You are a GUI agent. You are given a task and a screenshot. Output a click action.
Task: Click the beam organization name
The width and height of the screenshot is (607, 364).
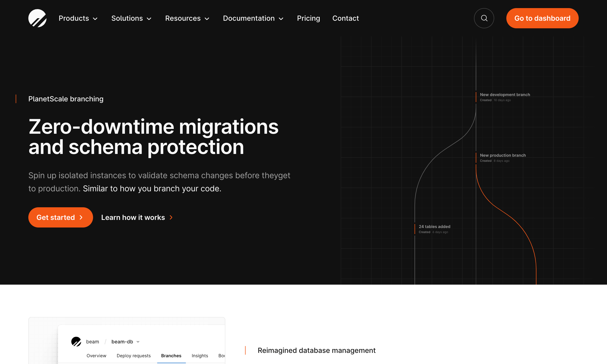93,342
